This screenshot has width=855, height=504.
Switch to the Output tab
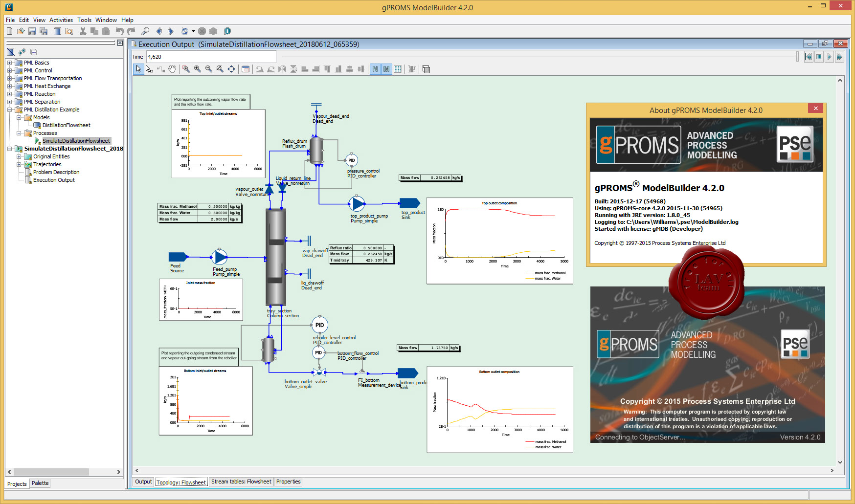pos(143,482)
